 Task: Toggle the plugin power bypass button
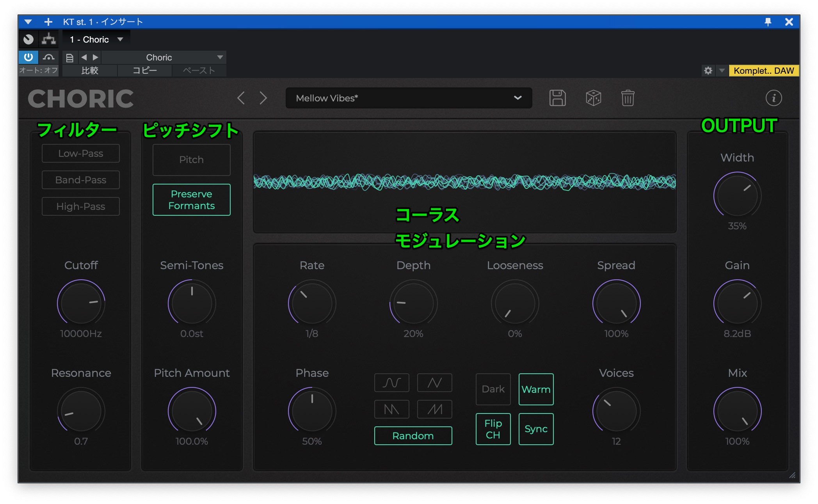(28, 58)
